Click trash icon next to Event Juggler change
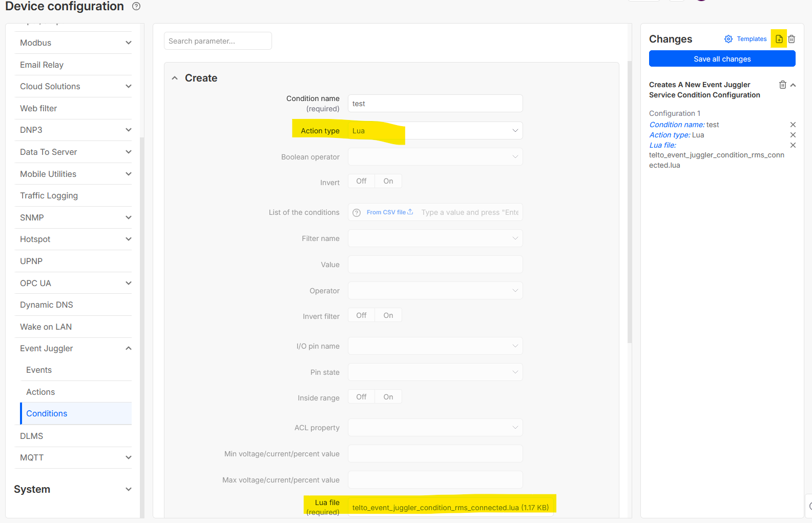Image resolution: width=812 pixels, height=523 pixels. (782, 85)
